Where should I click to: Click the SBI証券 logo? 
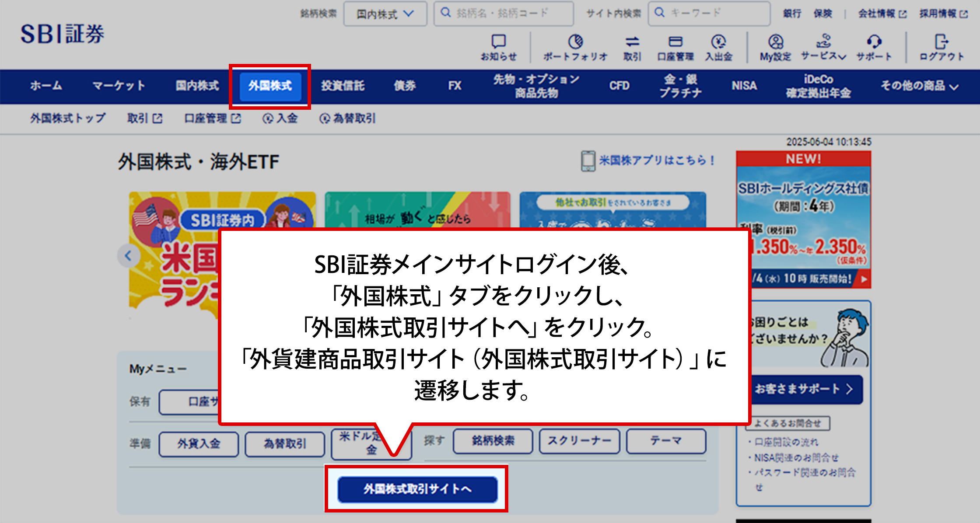click(x=62, y=34)
